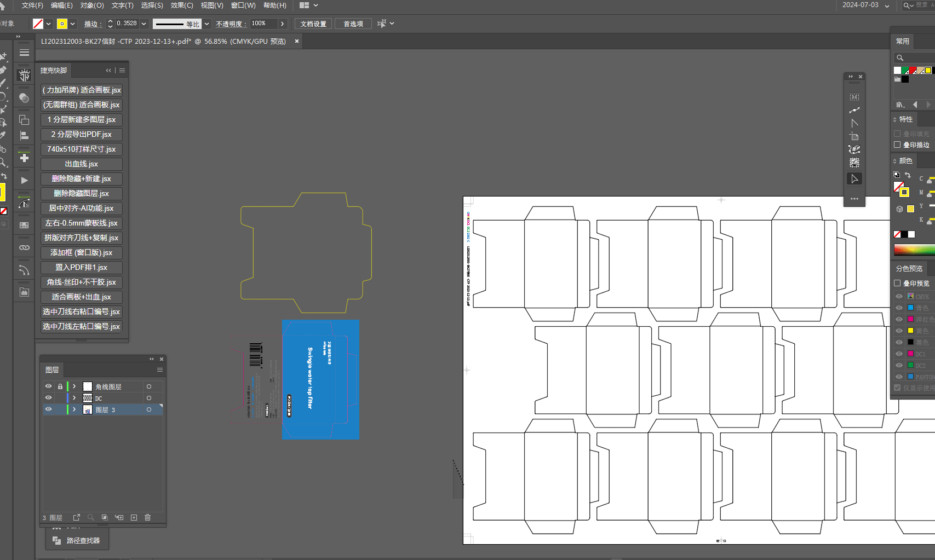Select the artboard tool icon in floating toolbar
Image resolution: width=935 pixels, height=560 pixels.
coord(854,136)
